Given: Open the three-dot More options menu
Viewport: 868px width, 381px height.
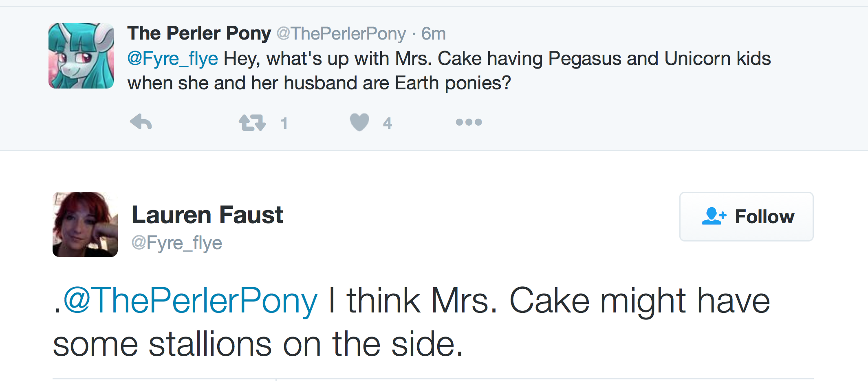Looking at the screenshot, I should pos(469,122).
